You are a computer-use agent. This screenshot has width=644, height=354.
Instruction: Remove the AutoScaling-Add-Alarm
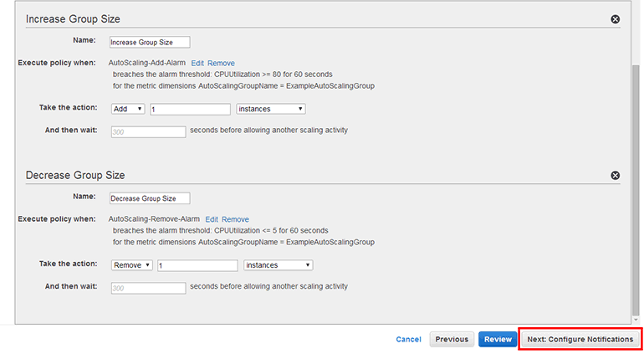click(221, 63)
